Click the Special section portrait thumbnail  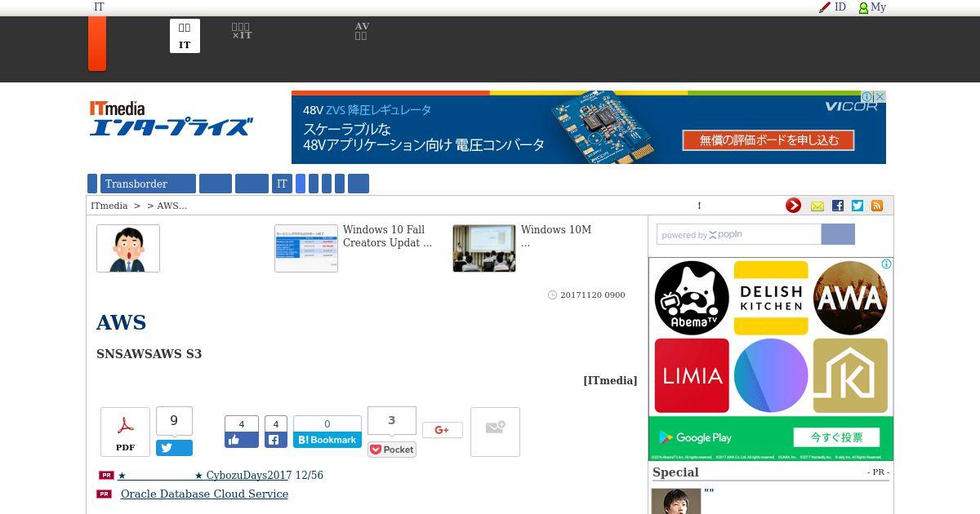tap(676, 501)
